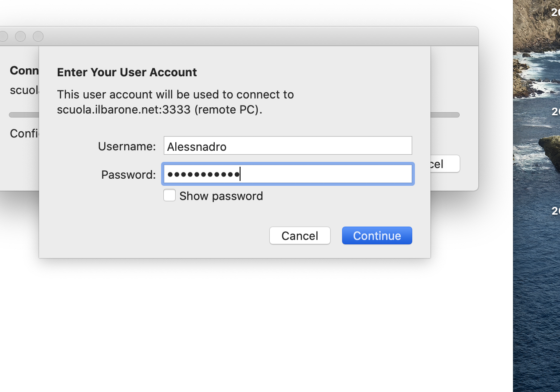Click the Username text field
This screenshot has width=560, height=392.
pyautogui.click(x=288, y=146)
